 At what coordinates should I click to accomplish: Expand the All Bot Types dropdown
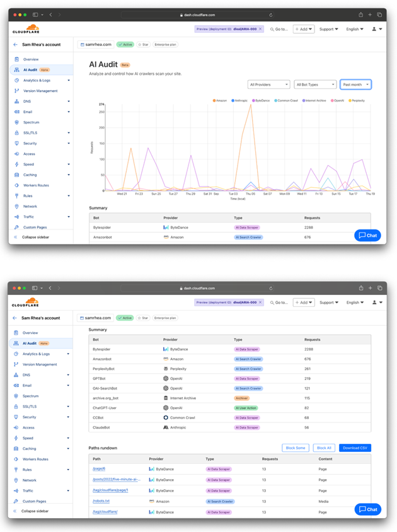pyautogui.click(x=315, y=84)
